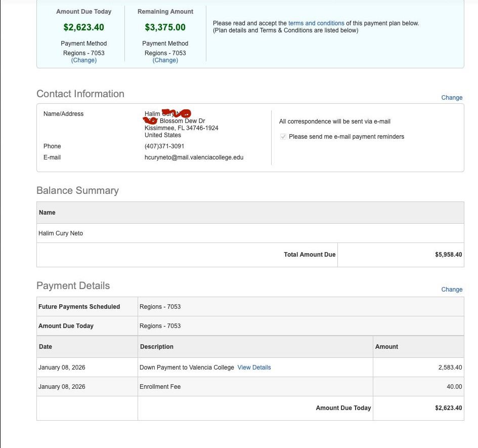The height and width of the screenshot is (448, 478).
Task: Change payment method under Remaining Amount
Action: tap(165, 60)
